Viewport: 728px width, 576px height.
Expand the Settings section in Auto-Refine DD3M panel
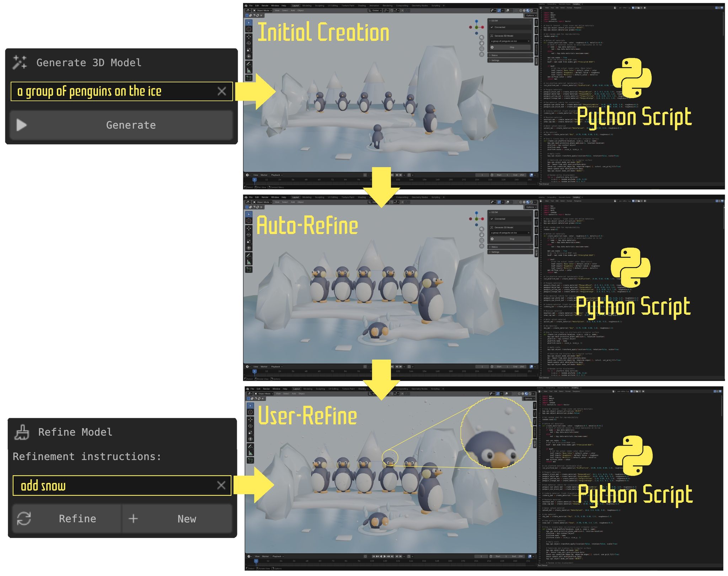click(510, 252)
